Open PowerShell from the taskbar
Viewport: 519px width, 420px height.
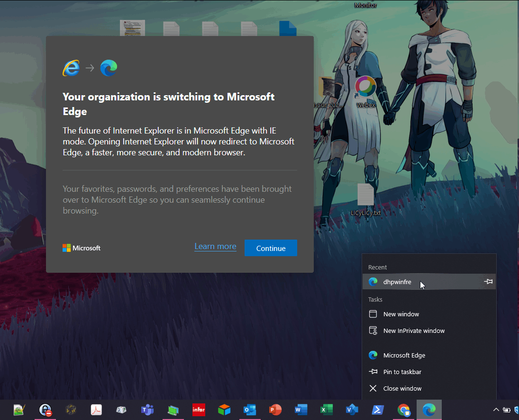378,410
